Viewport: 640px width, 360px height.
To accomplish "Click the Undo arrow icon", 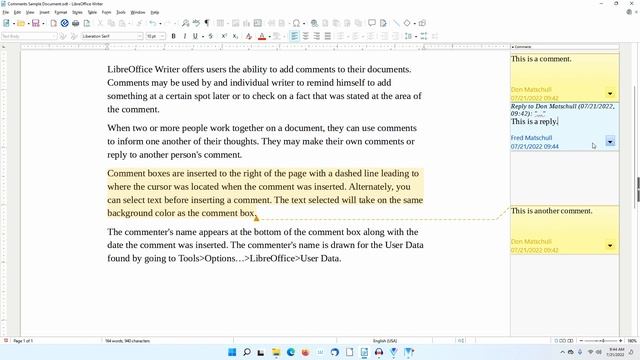I will pyautogui.click(x=153, y=23).
